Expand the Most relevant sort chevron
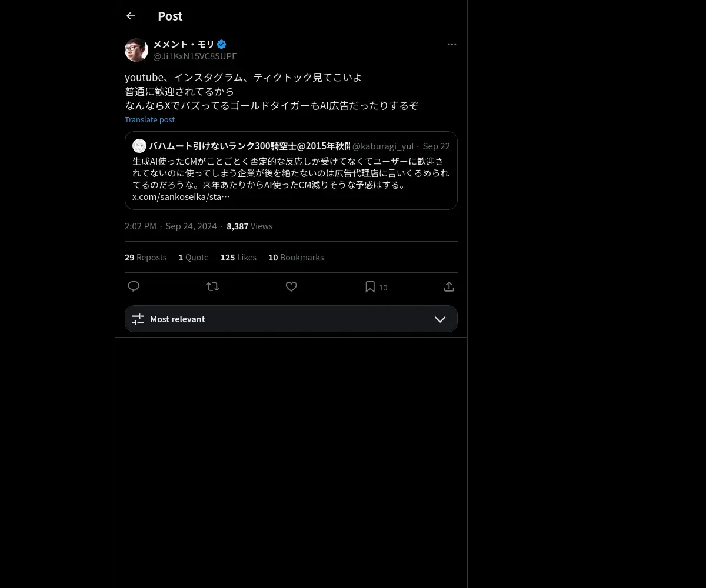Viewport: 706px width, 588px height. point(440,319)
